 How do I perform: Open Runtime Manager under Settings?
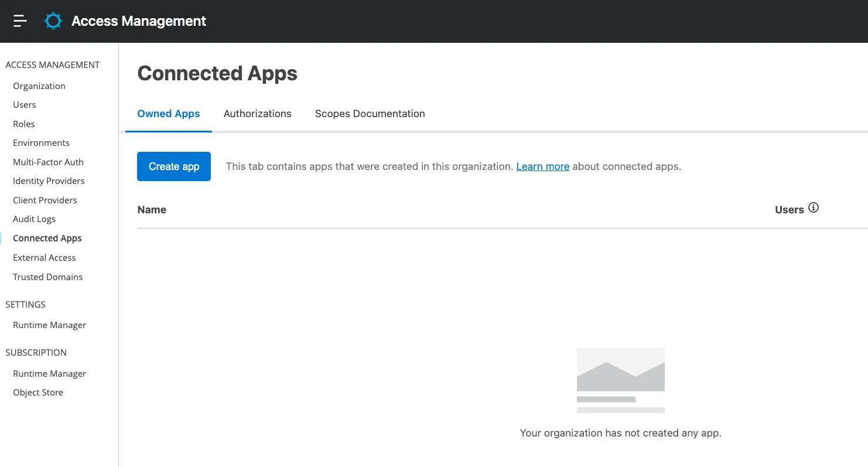pyautogui.click(x=50, y=325)
